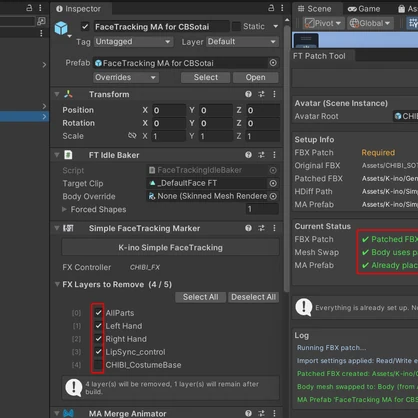Screen dimensions: 418x418
Task: Open the prefab Overrides dropdown
Action: coord(126,77)
